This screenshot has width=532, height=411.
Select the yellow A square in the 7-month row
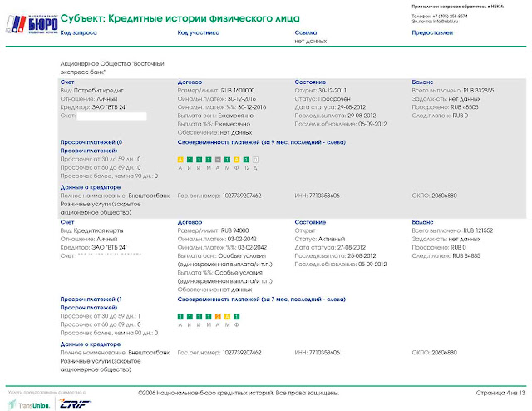227,317
